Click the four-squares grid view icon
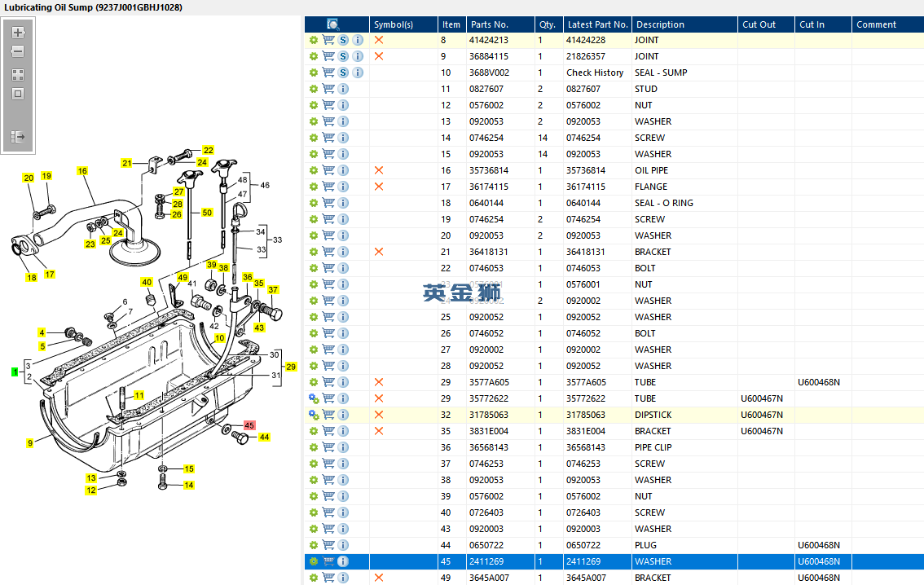The height and width of the screenshot is (585, 924). pos(18,75)
